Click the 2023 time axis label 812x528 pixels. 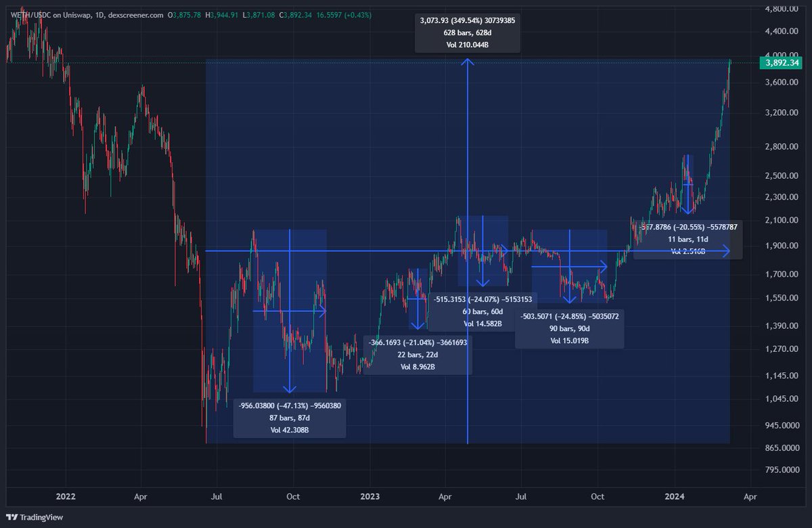point(369,496)
